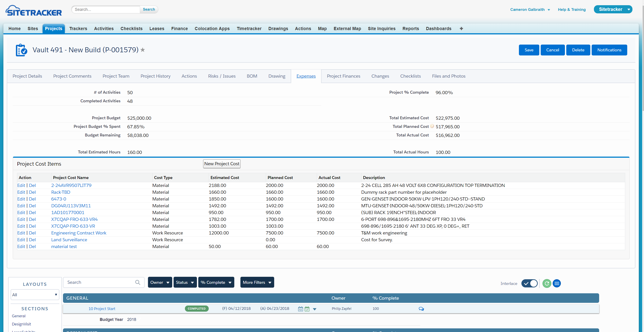Viewport: 644px width, 332px height.
Task: Click the NA calendar icon on Project Start
Action: pyautogui.click(x=300, y=309)
